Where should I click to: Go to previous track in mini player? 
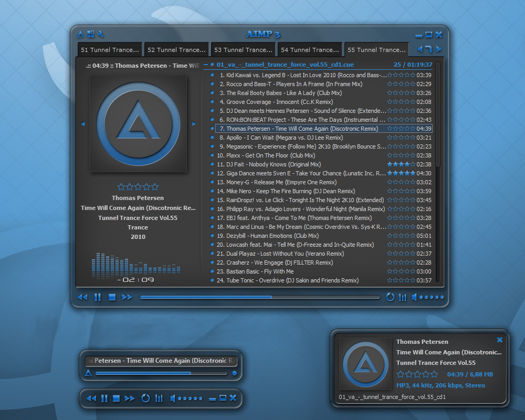(x=91, y=398)
